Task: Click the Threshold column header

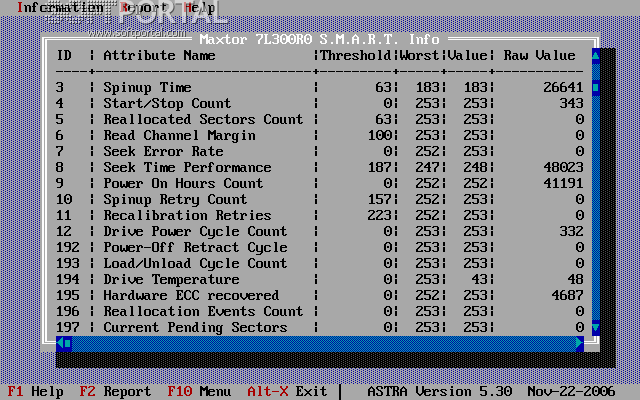Action: [x=356, y=56]
